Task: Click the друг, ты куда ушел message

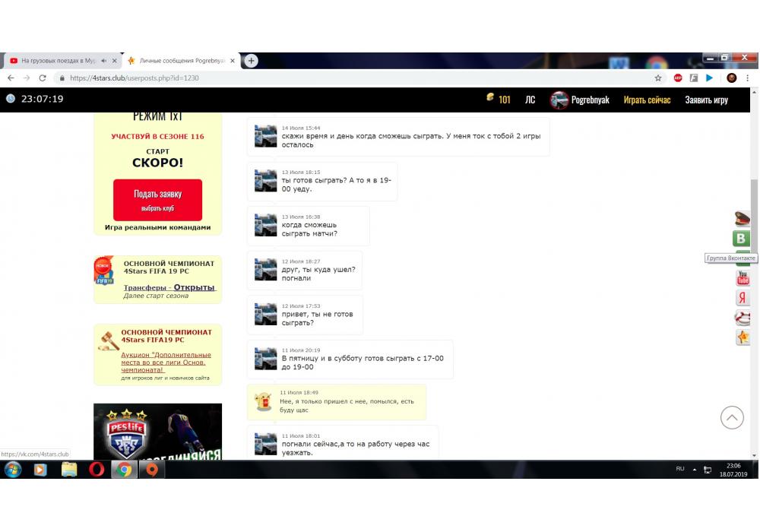Action: (x=305, y=271)
